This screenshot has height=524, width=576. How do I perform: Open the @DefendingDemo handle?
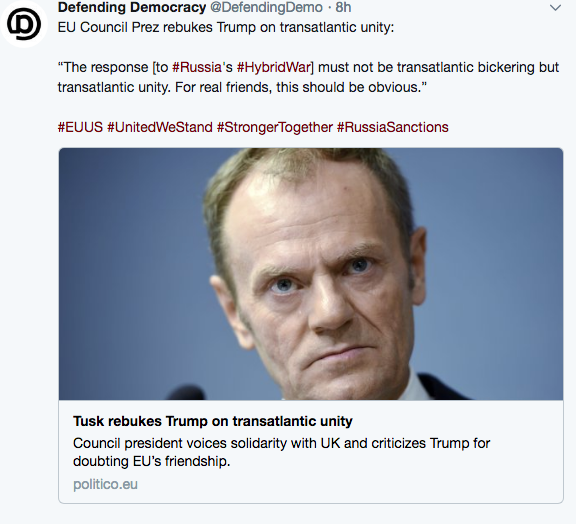pyautogui.click(x=266, y=7)
